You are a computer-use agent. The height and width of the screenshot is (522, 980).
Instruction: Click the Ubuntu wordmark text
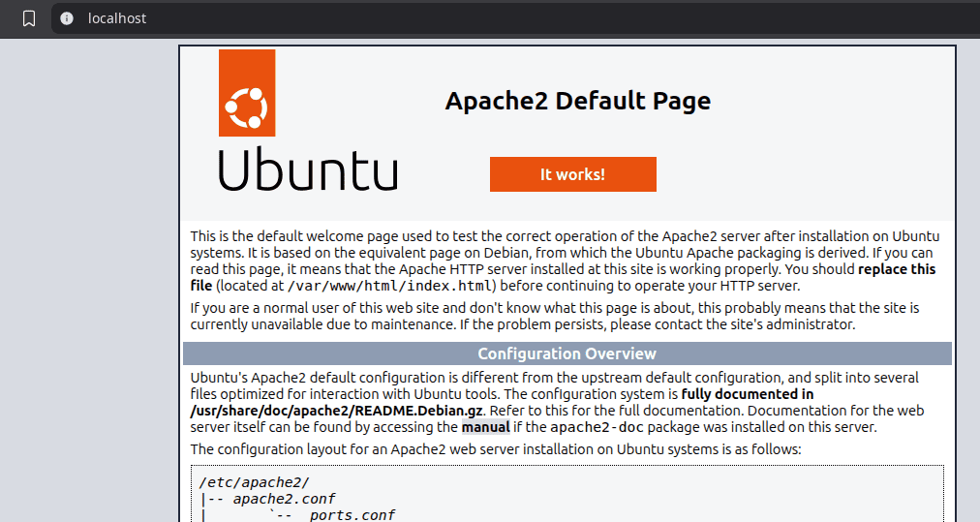pyautogui.click(x=308, y=169)
